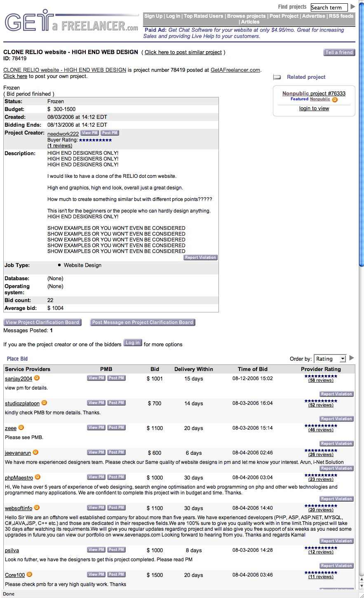View PM in jeevanarun's row
Screen dimensions: 364x598
tap(96, 452)
